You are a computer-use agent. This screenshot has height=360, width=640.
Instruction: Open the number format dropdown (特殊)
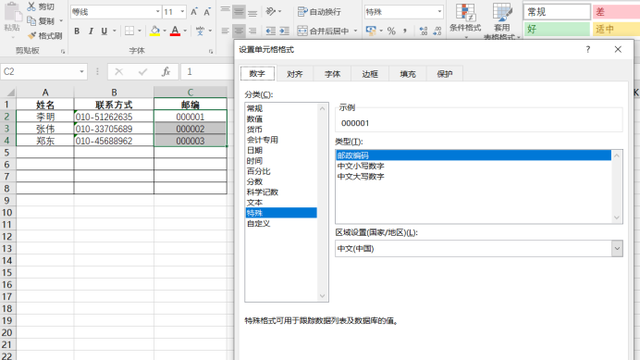click(440, 12)
